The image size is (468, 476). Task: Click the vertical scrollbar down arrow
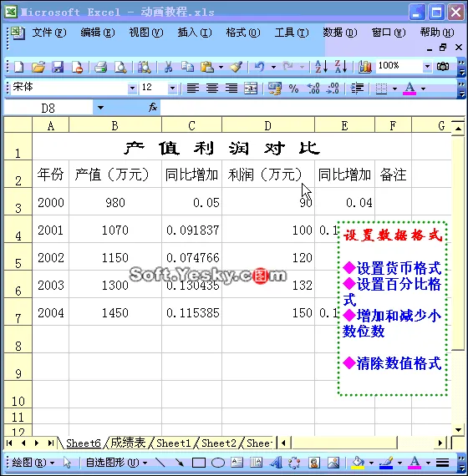point(458,430)
